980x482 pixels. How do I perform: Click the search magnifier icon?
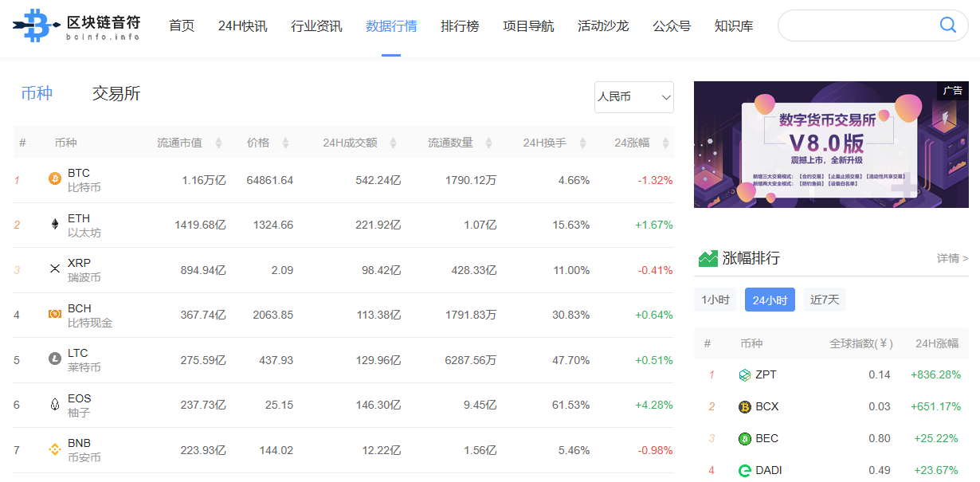pos(948,25)
